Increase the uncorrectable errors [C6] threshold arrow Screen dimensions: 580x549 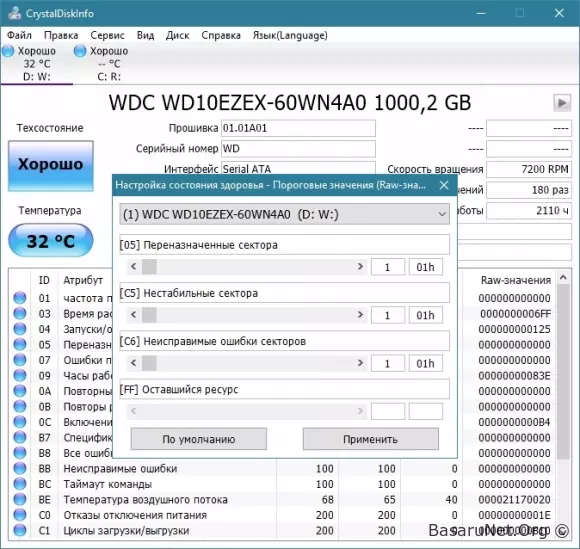tap(360, 363)
